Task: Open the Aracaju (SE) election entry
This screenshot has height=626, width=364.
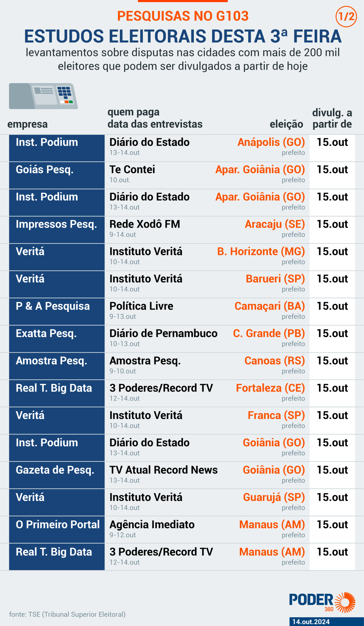Action: click(275, 224)
